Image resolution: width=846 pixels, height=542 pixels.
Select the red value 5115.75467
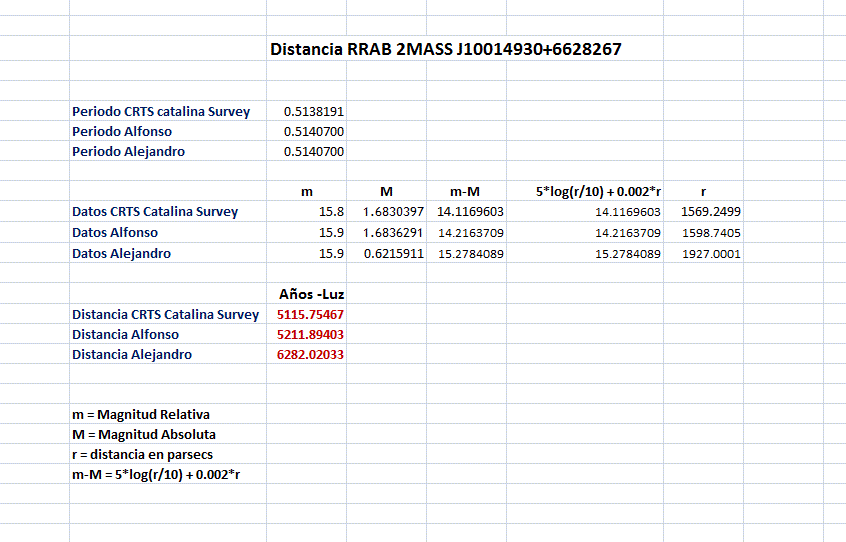click(310, 314)
